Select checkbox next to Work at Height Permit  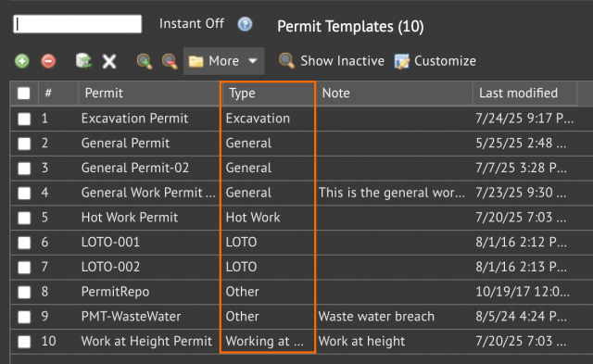[x=24, y=342]
